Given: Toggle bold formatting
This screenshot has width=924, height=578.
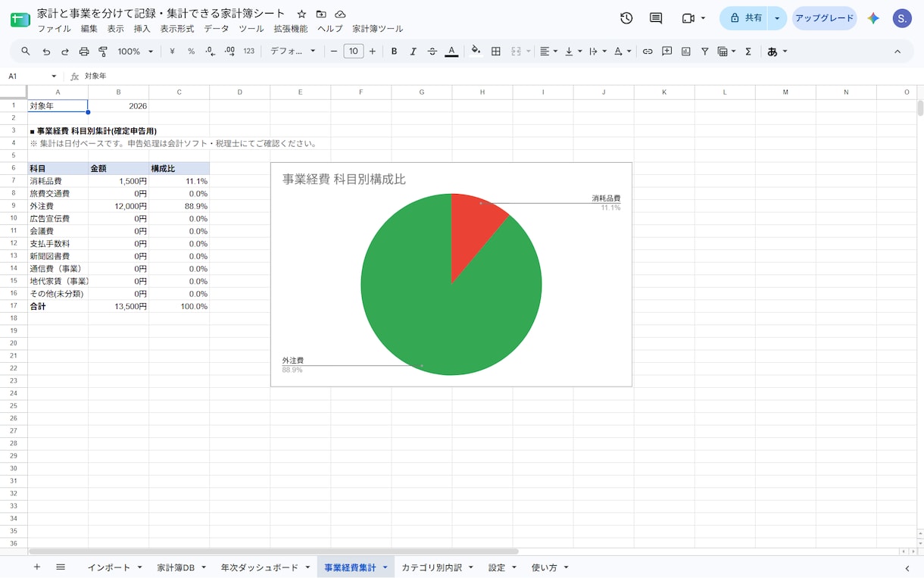Looking at the screenshot, I should pyautogui.click(x=394, y=52).
